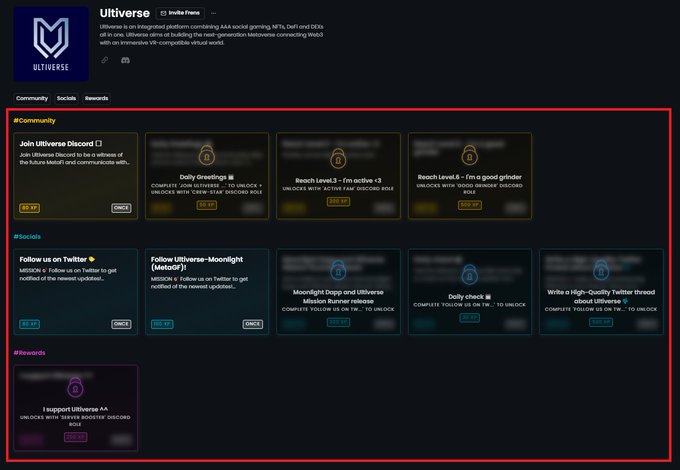The image size is (680, 470).
Task: Click the 500 XP badge on Reach Level.6
Action: pyautogui.click(x=470, y=205)
